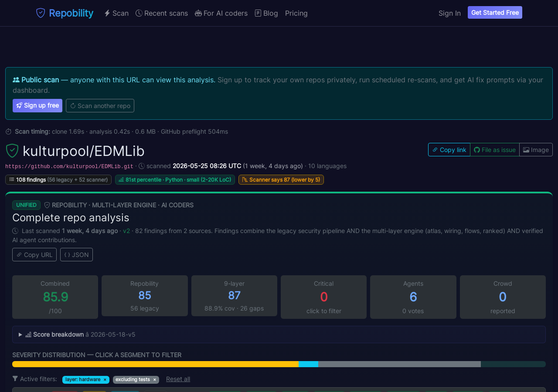Click the v2 version link

coord(126,231)
